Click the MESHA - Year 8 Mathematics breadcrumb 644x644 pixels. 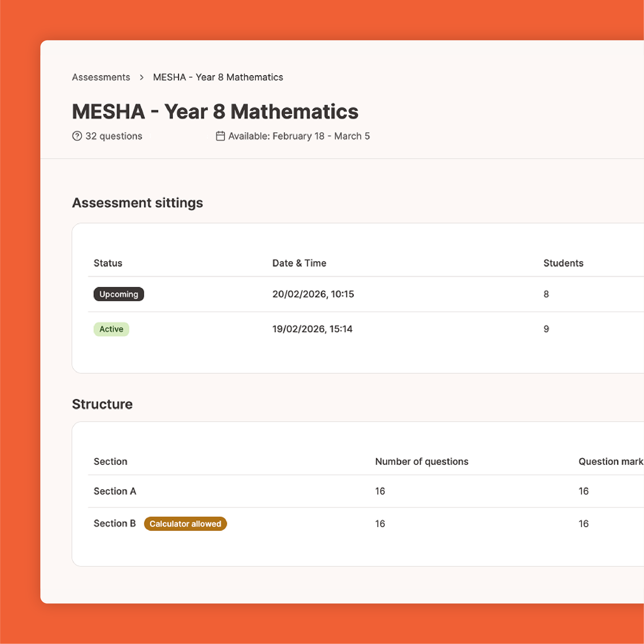(218, 77)
